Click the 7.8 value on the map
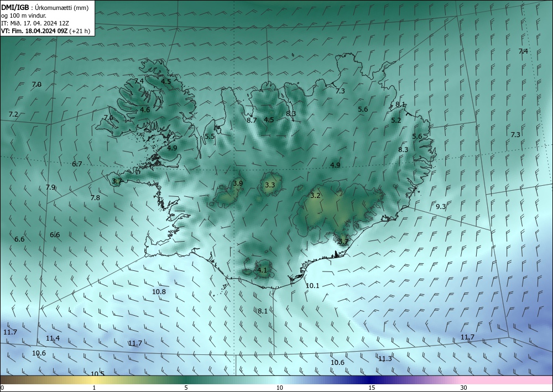The height and width of the screenshot is (392, 553). pos(95,198)
